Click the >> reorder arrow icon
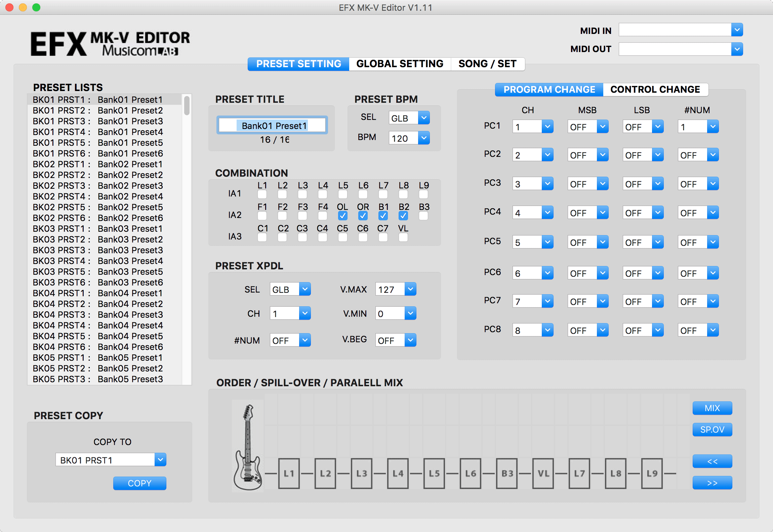Viewport: 773px width, 532px height. click(712, 483)
